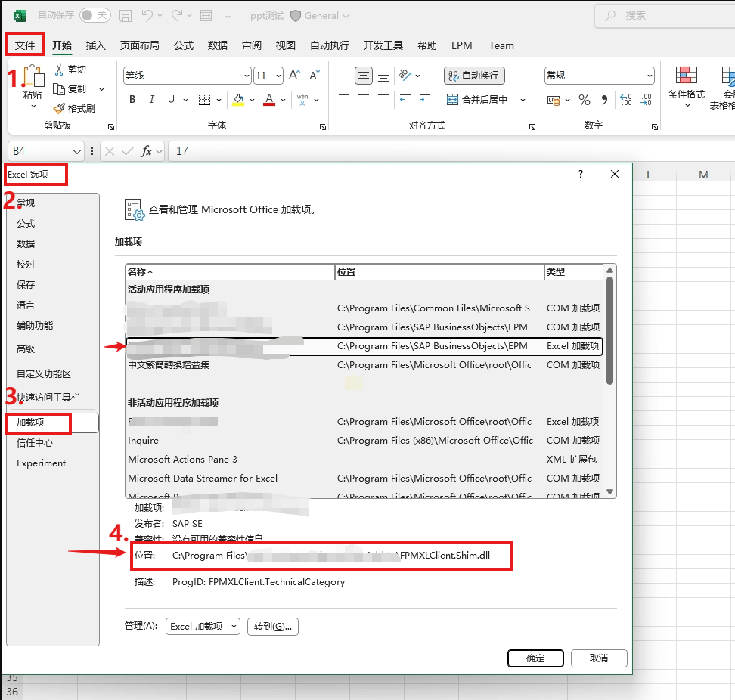This screenshot has width=735, height=700.
Task: Click the decrease indent icon
Action: [405, 99]
